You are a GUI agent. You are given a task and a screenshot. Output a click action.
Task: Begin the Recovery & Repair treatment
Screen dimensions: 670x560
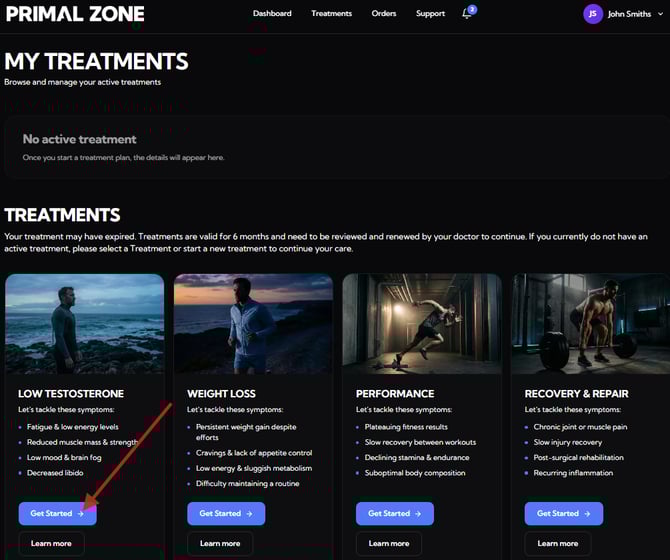563,514
